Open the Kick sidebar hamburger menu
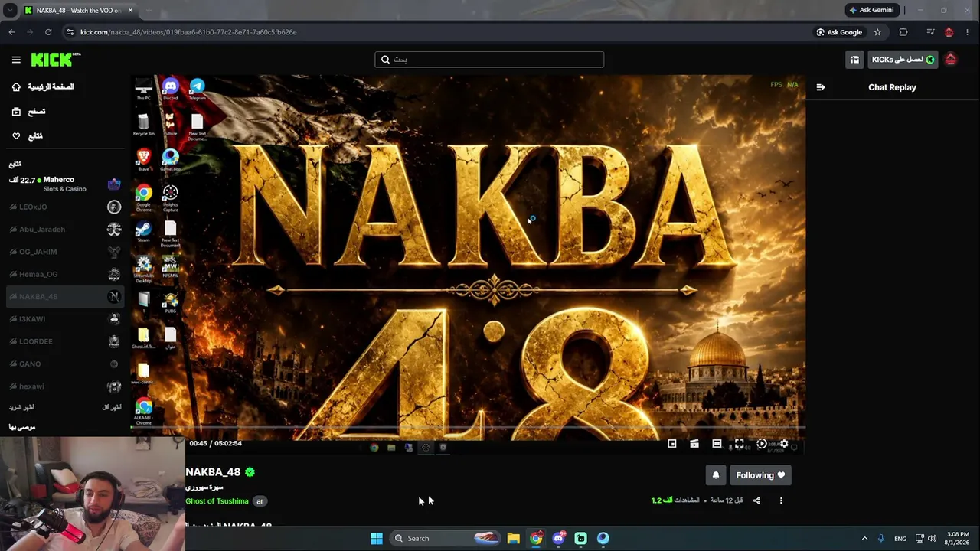 (16, 60)
